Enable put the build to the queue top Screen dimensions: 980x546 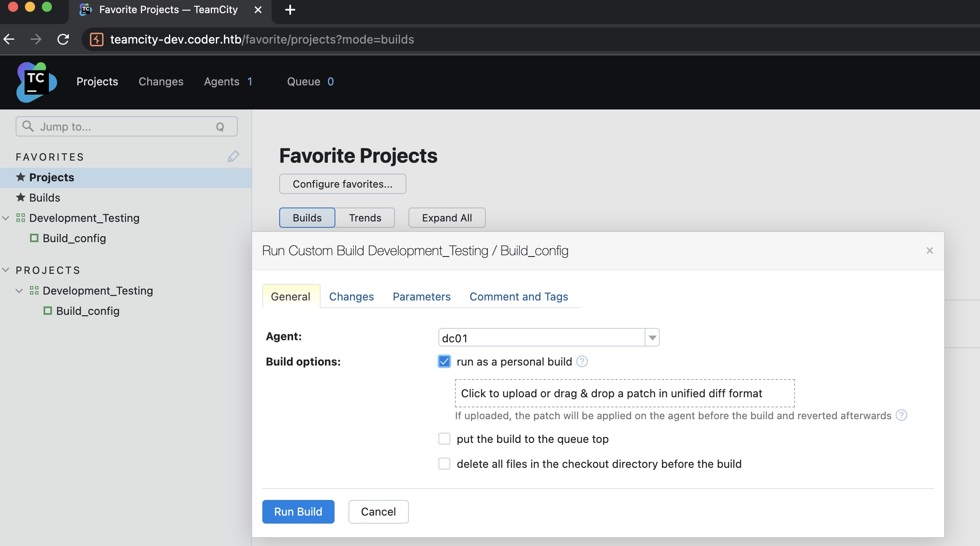444,439
